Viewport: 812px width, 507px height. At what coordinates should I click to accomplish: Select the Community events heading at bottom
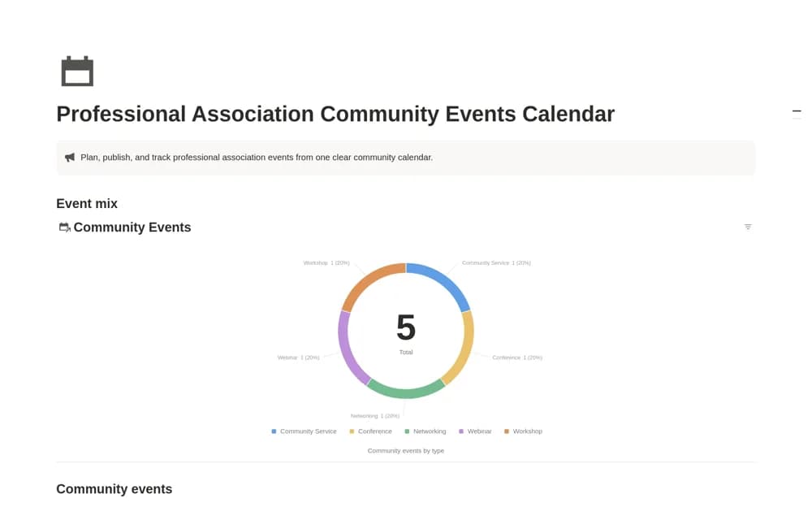(x=114, y=489)
